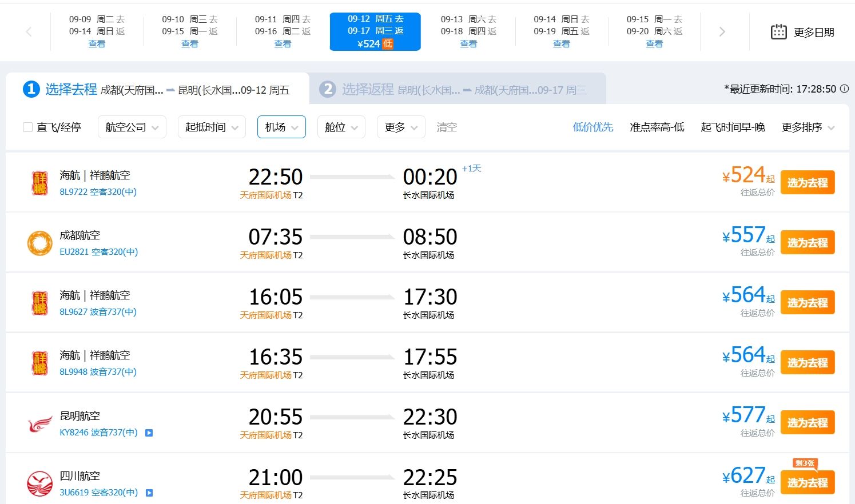Click 选为去程 for the ¥577 flight

pos(808,423)
